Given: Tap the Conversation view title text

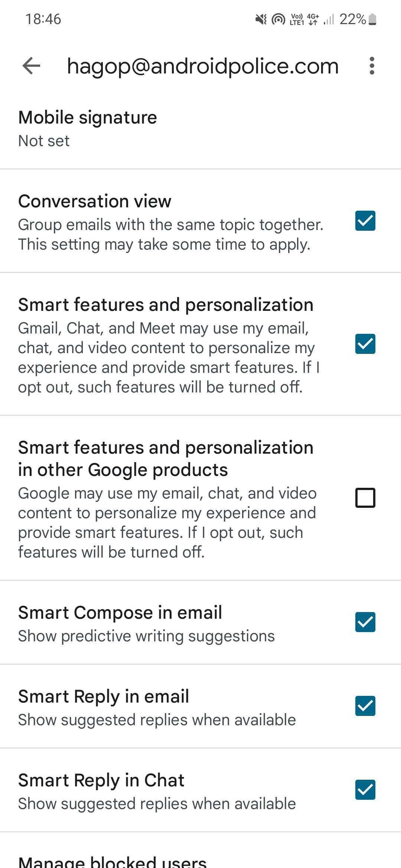Looking at the screenshot, I should click(x=95, y=201).
